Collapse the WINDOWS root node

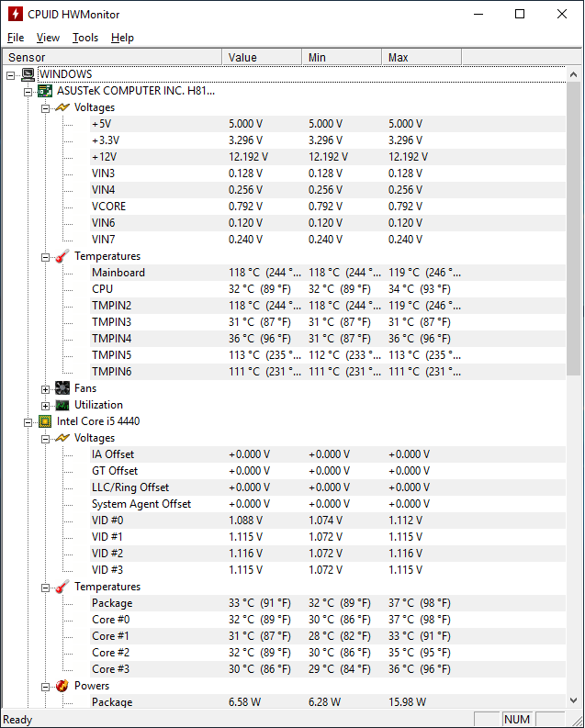coord(10,74)
